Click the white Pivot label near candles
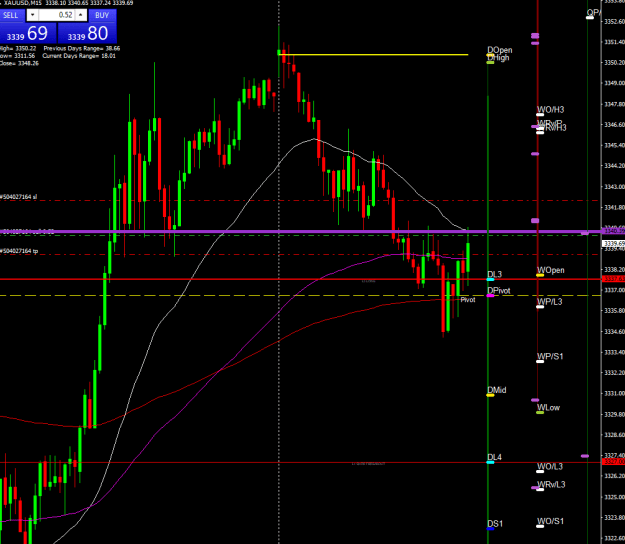The height and width of the screenshot is (544, 625). tap(468, 300)
